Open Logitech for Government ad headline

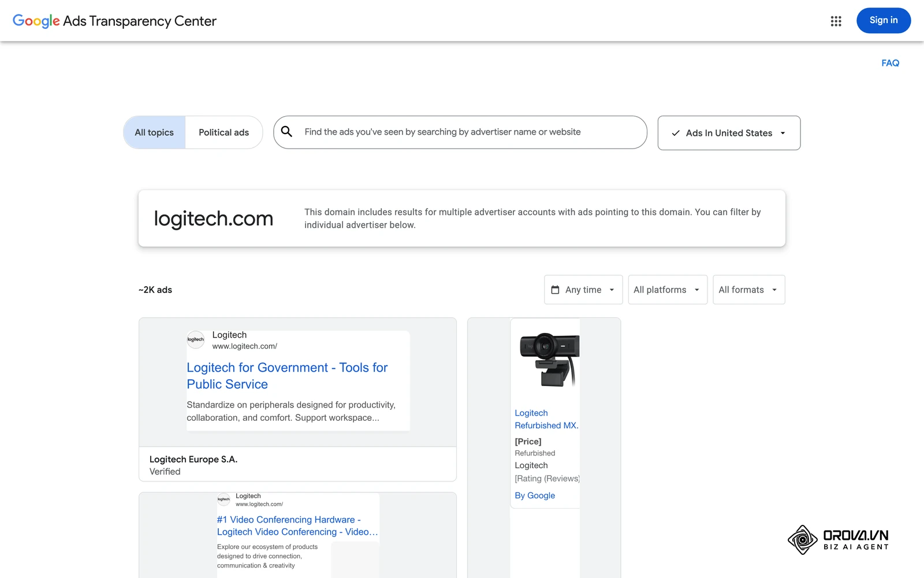(x=287, y=376)
